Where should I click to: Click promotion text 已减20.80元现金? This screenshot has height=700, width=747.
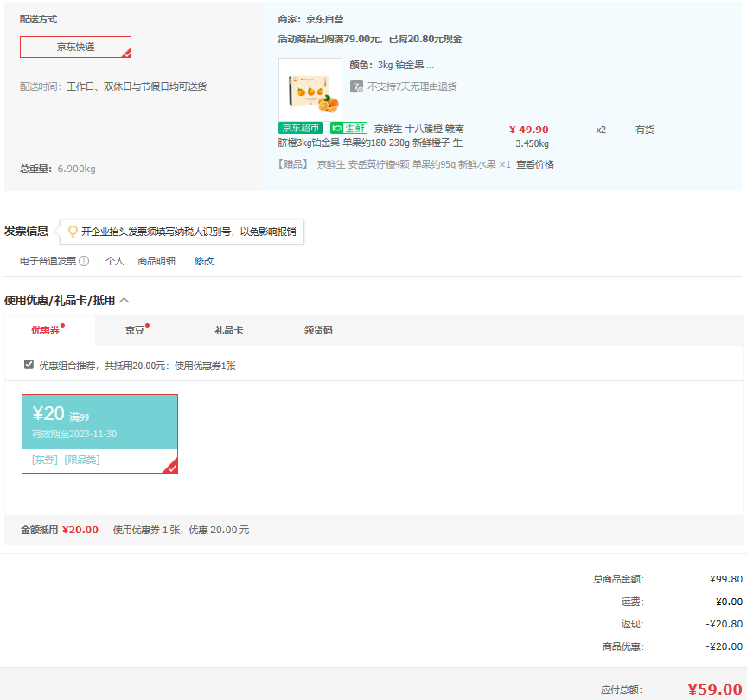pos(425,39)
